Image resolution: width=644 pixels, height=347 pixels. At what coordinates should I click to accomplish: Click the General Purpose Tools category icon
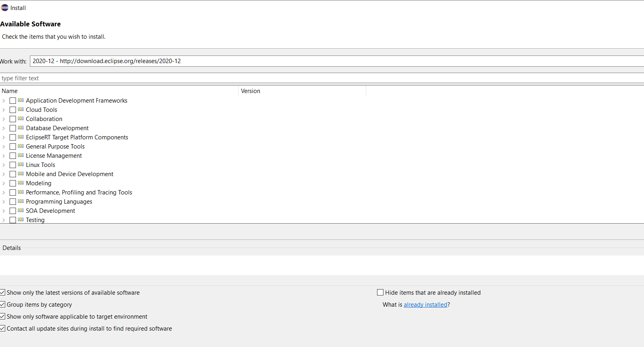click(x=21, y=146)
